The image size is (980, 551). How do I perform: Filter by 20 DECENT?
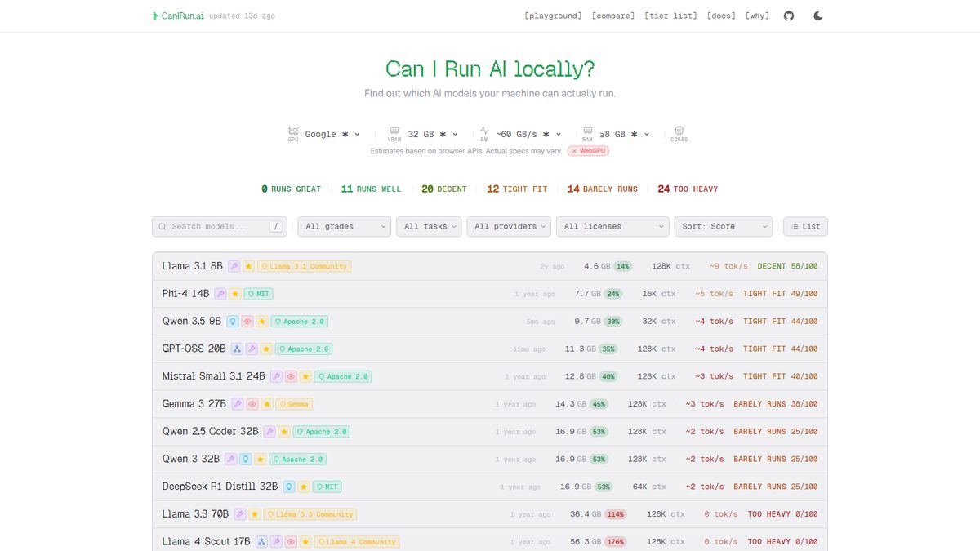(x=444, y=189)
